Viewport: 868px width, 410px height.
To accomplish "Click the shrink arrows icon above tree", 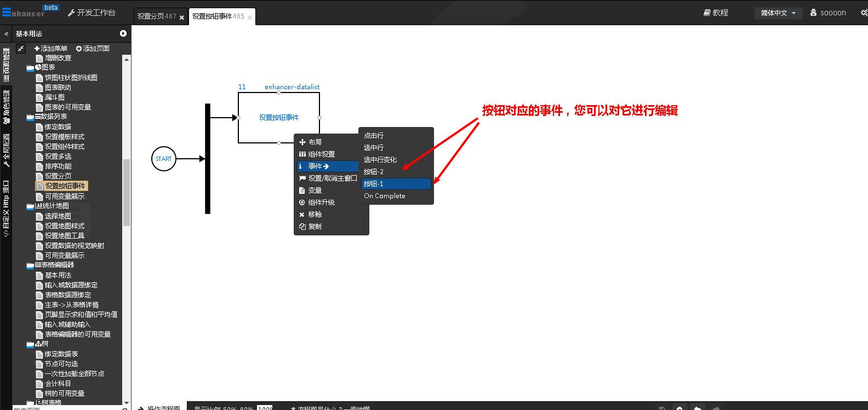I will tap(21, 49).
